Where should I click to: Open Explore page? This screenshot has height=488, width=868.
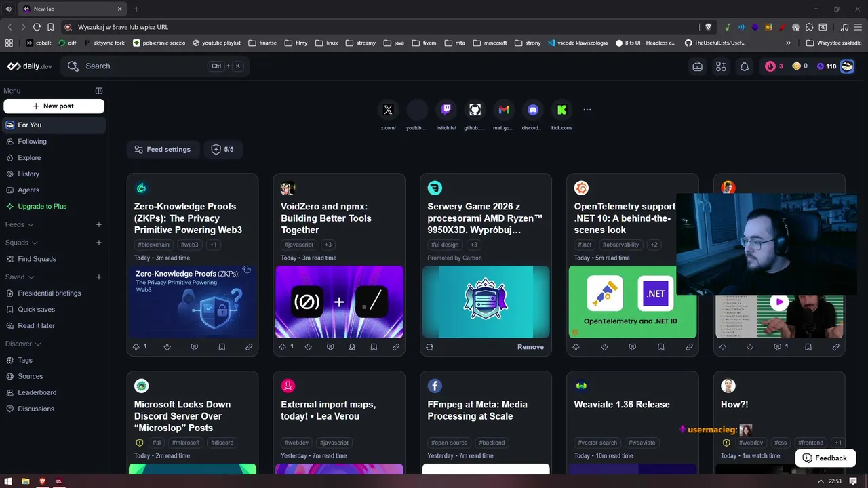pos(54,158)
